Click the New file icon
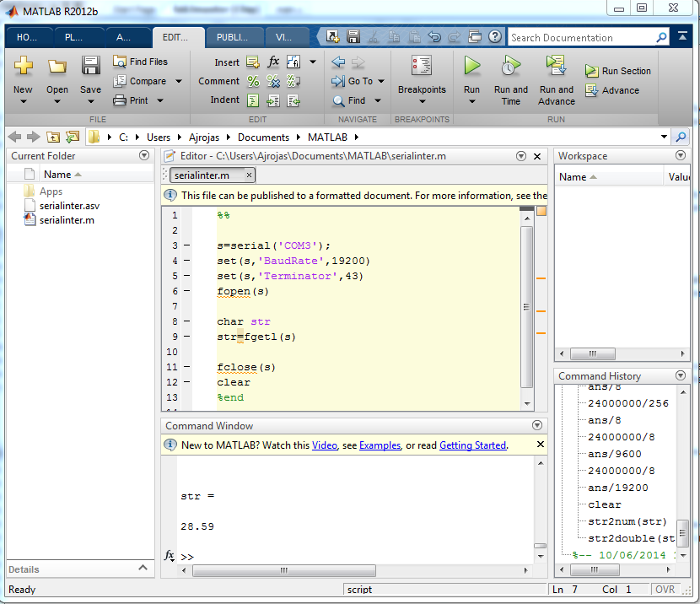Viewport: 700px width, 604px height. [x=23, y=67]
